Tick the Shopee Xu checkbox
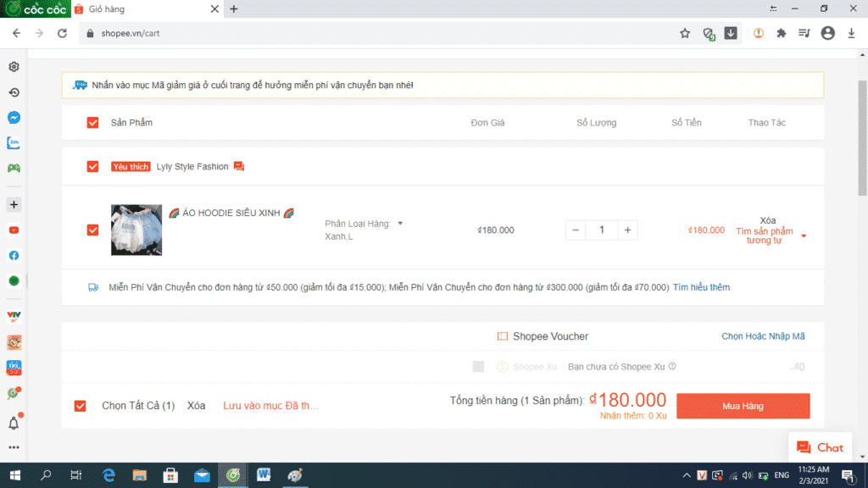The image size is (868, 488). coord(478,366)
